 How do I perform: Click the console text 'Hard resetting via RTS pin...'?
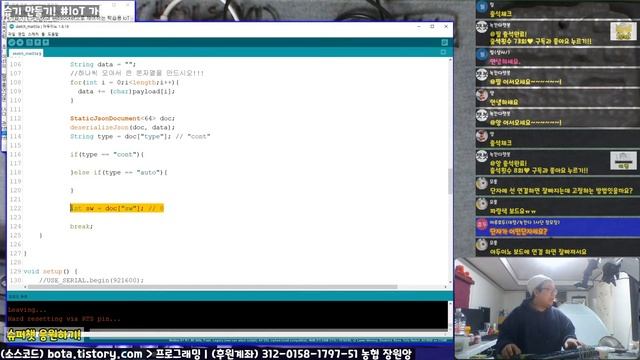(x=64, y=319)
